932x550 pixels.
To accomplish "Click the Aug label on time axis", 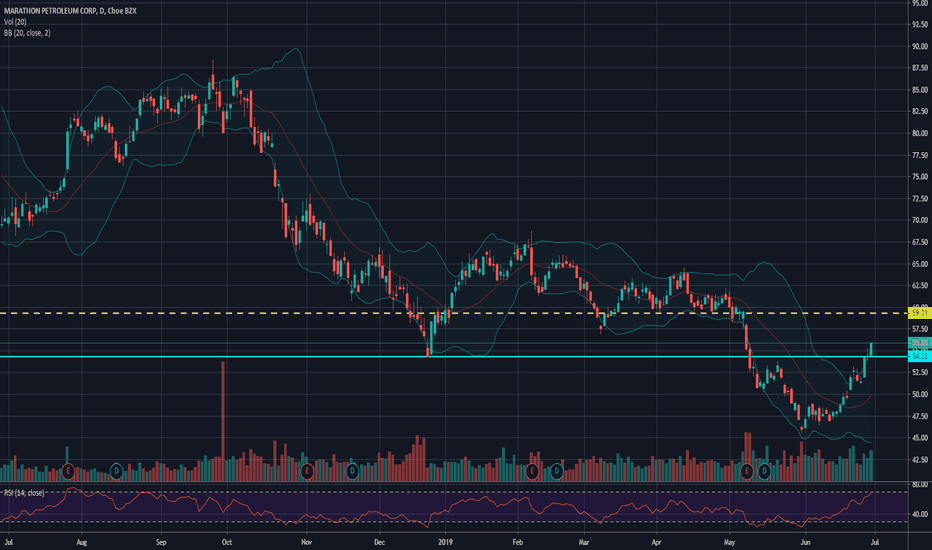I will tap(82, 542).
